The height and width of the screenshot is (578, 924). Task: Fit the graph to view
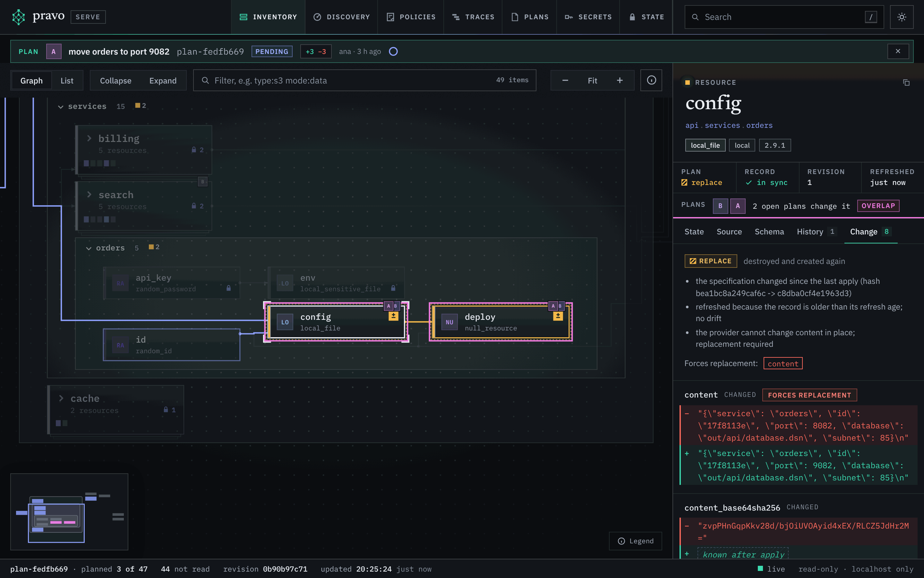coord(592,80)
